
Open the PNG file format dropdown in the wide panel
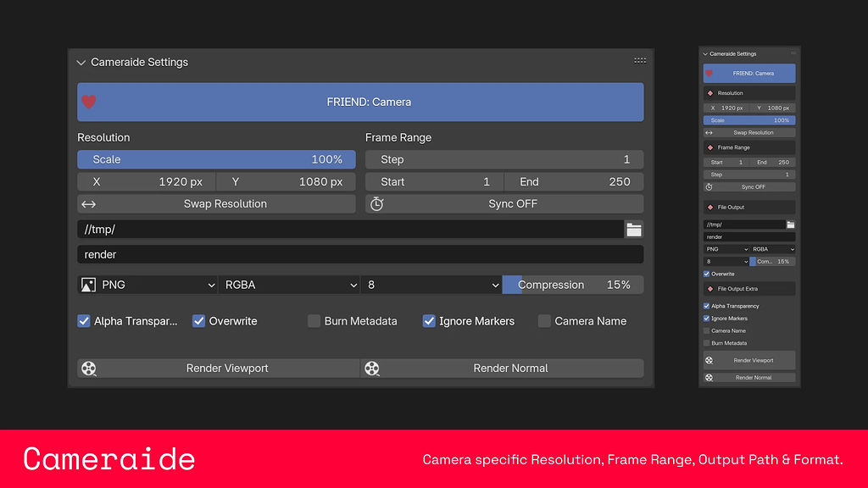(x=147, y=285)
